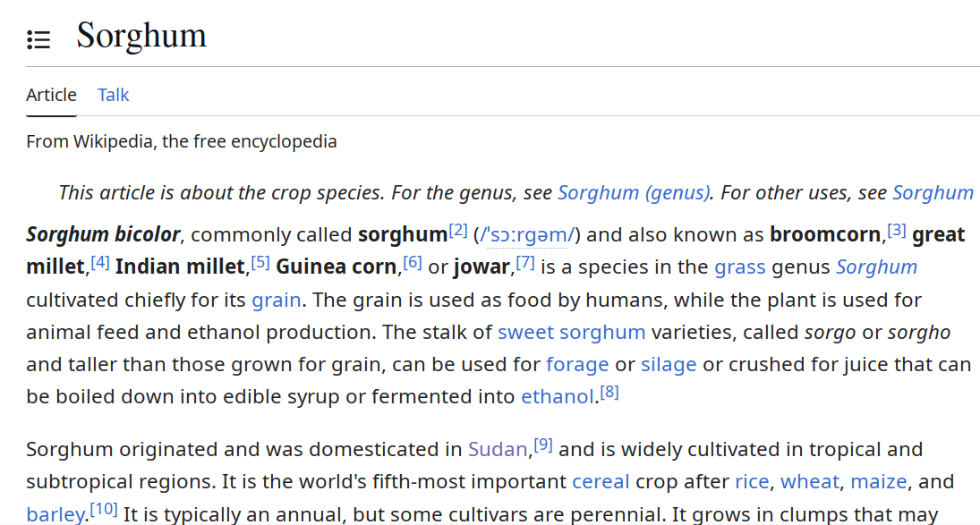980x525 pixels.
Task: Go to the sweet sorghum article
Action: click(571, 332)
